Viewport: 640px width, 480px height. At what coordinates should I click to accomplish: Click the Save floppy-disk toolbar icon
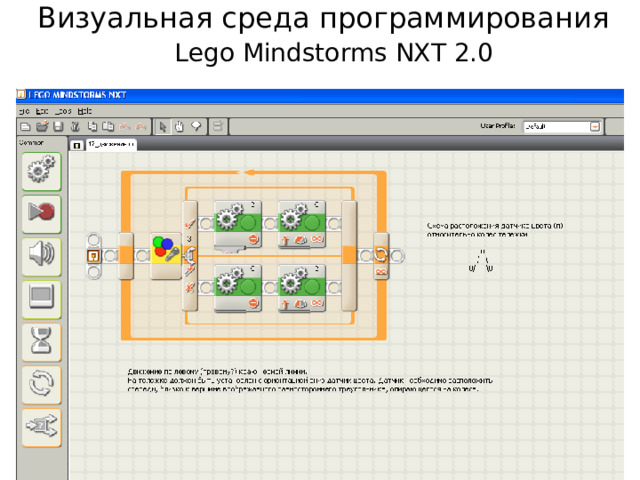point(58,127)
